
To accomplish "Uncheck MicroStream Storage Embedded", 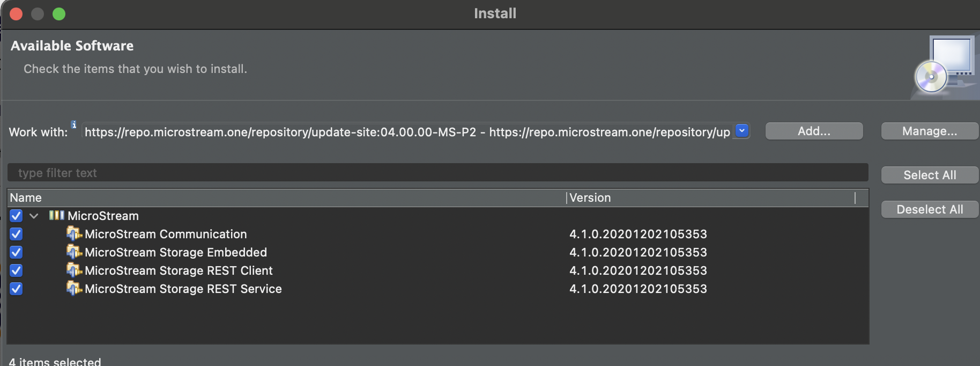I will pos(16,252).
